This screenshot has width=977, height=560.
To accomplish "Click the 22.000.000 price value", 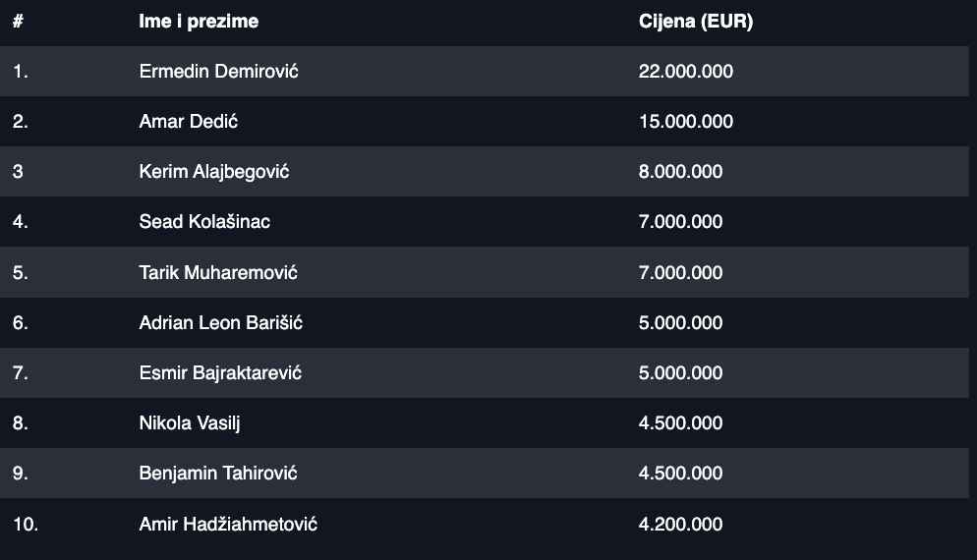I will [x=685, y=71].
